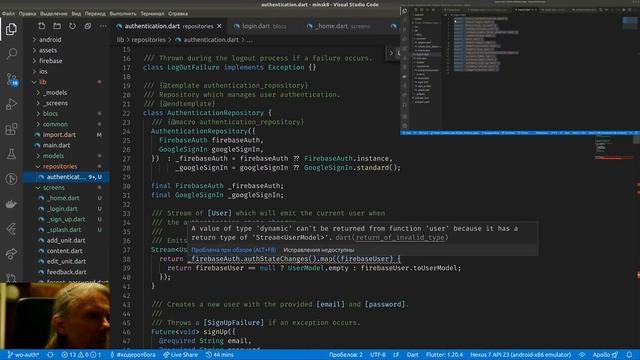640x360 pixels.
Task: Click the New File icon in the Explorer toolbar
Action: pyautogui.click(x=42, y=26)
